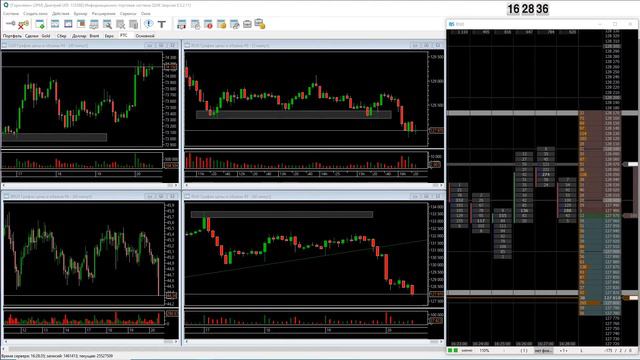Click the window icon with gold coin
Viewport: 640px width, 360px height.
click(x=221, y=24)
